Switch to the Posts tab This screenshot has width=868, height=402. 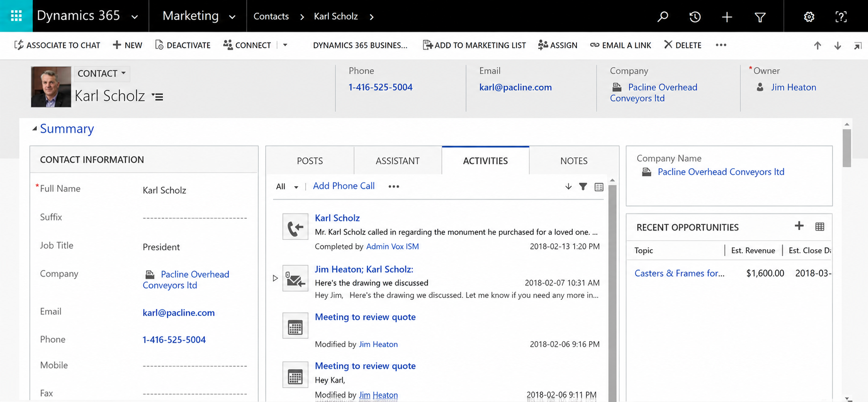[310, 161]
